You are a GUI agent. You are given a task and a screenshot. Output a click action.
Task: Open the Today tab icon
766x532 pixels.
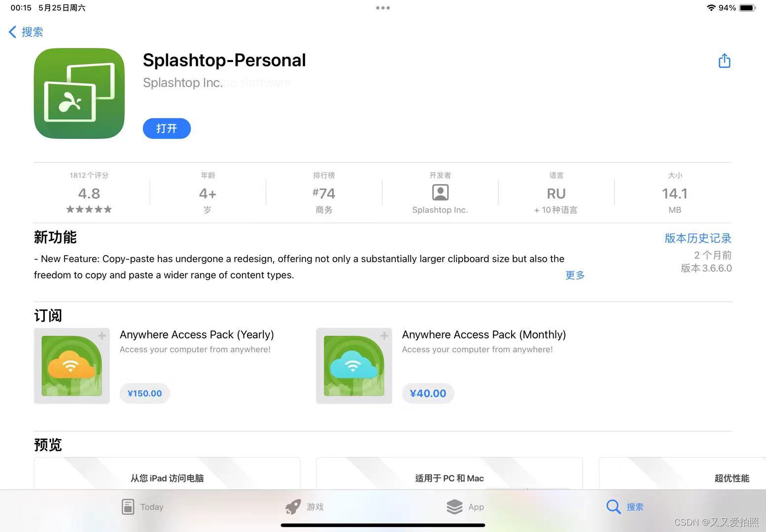[128, 506]
